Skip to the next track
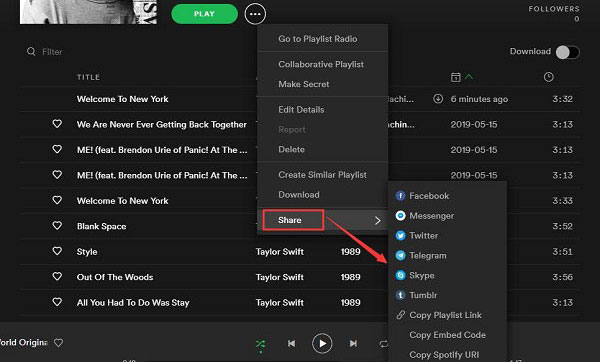 click(353, 343)
